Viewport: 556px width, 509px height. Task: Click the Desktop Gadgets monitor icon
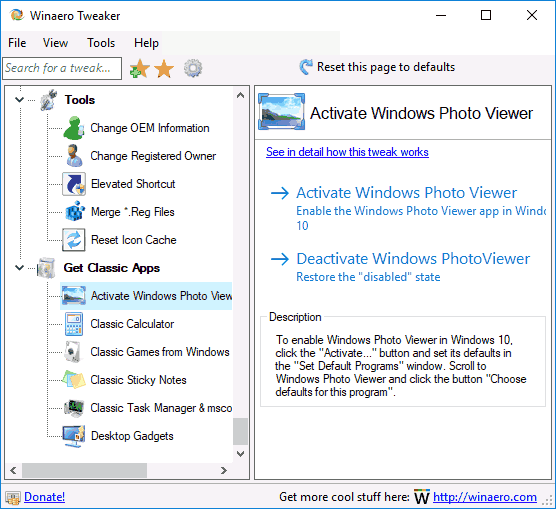(x=74, y=436)
